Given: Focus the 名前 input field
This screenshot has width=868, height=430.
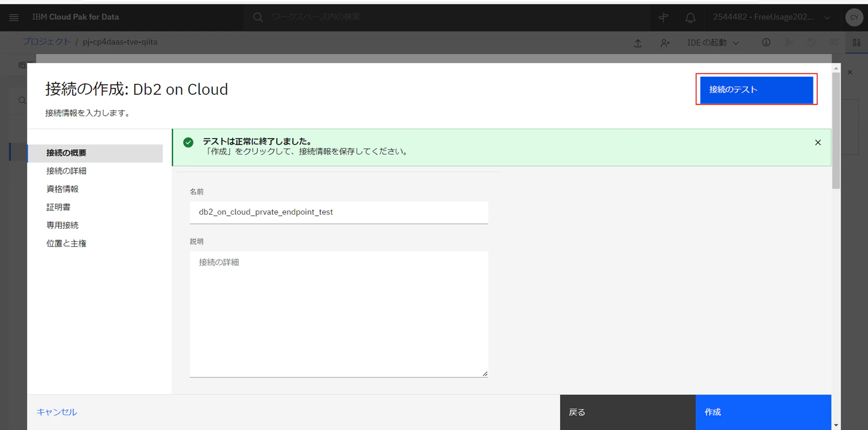Looking at the screenshot, I should 339,213.
